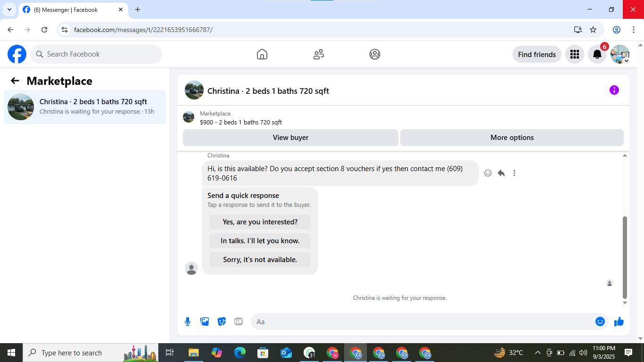644x362 pixels.
Task: Send quick response Yes, are you interested?
Action: tap(260, 222)
